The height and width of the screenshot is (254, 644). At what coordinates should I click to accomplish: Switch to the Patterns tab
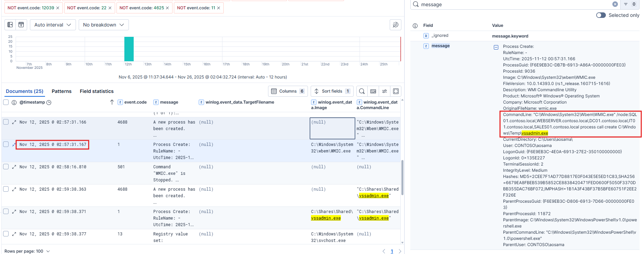click(62, 91)
